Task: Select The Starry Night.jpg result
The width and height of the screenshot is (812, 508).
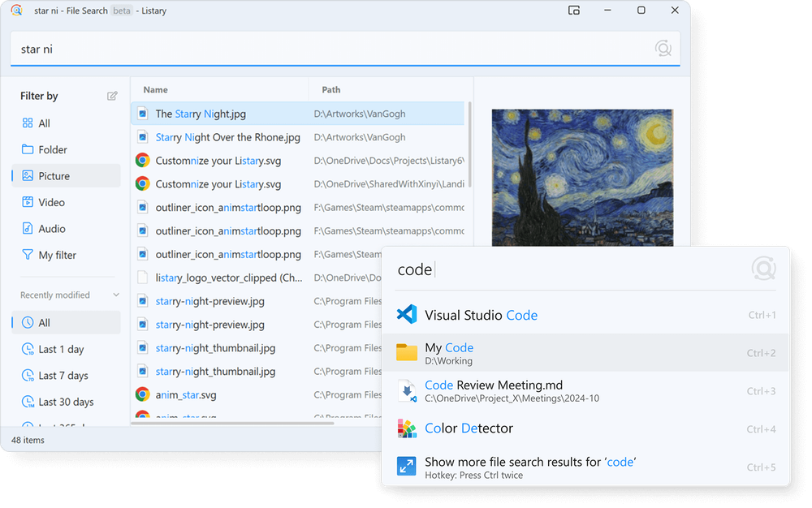Action: tap(298, 114)
